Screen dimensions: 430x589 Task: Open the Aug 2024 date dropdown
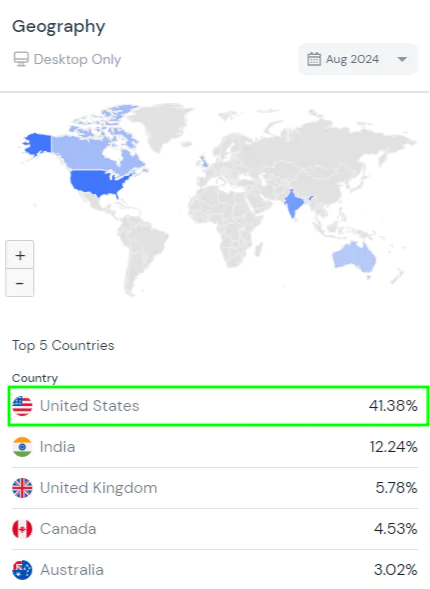(358, 59)
